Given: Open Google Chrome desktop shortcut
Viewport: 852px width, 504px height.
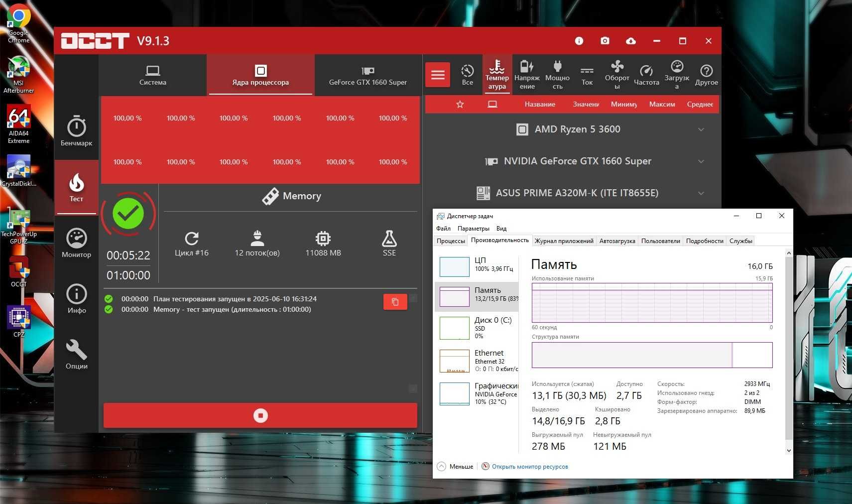Looking at the screenshot, I should [x=18, y=24].
